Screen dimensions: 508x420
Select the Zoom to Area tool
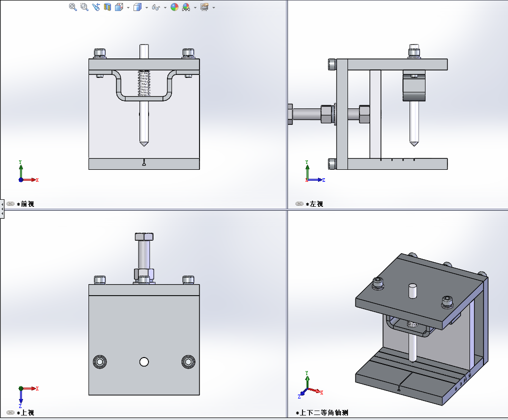[84, 7]
